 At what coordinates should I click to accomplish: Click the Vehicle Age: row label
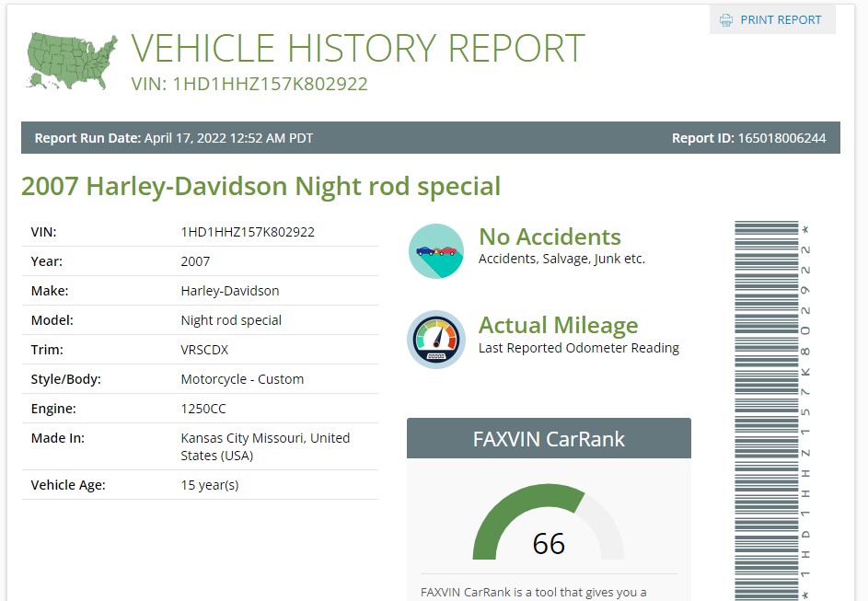68,485
